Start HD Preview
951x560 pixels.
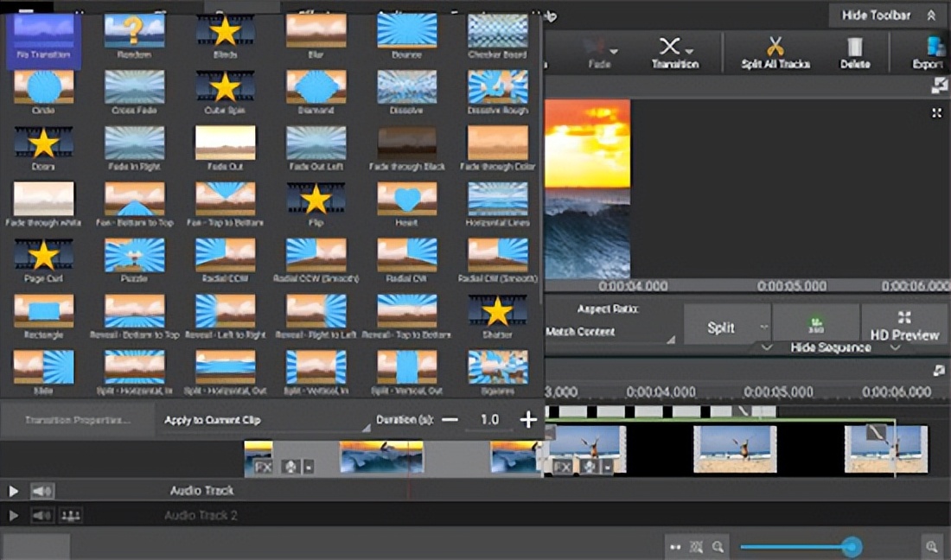point(903,326)
